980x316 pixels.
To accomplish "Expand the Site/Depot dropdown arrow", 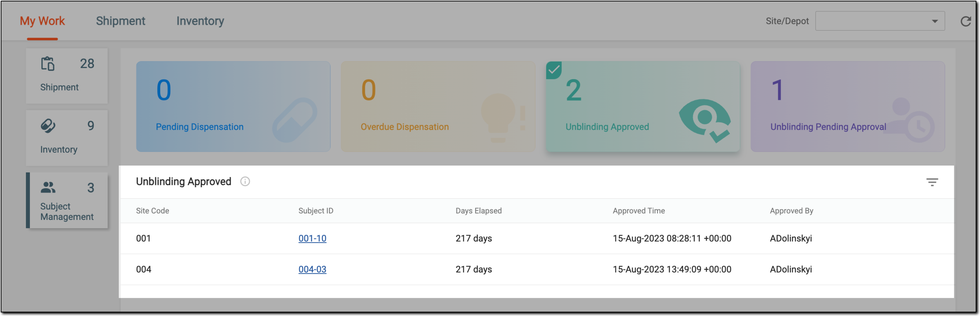I will click(x=935, y=22).
